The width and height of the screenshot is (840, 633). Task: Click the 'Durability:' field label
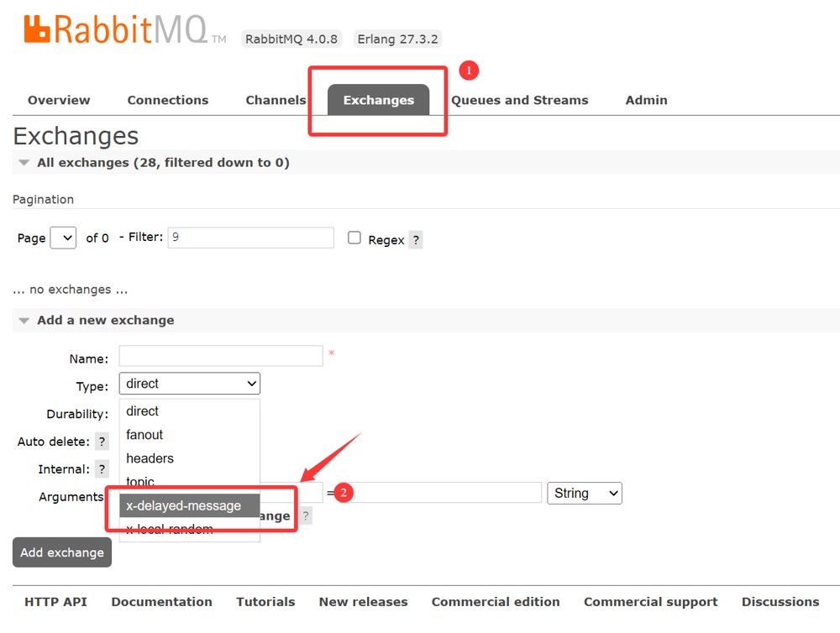(77, 415)
